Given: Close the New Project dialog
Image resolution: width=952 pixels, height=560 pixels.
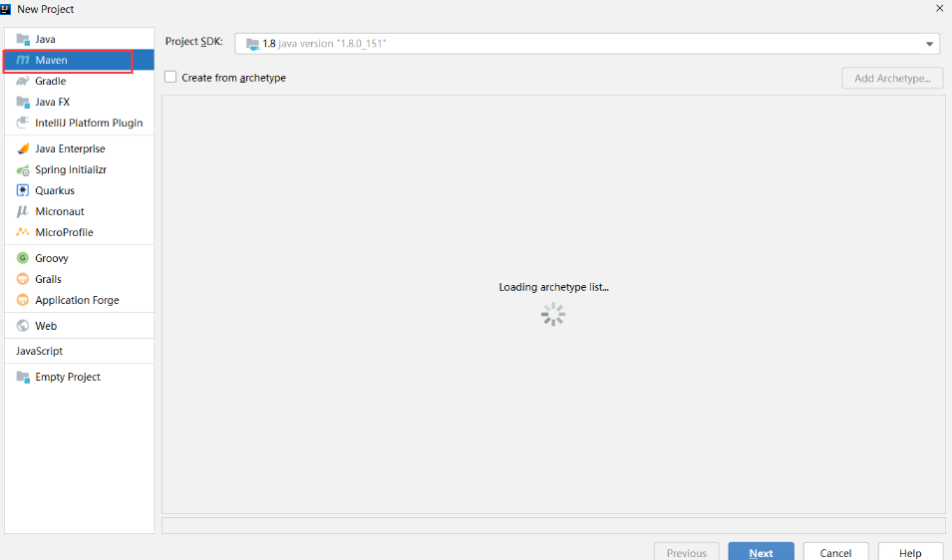Looking at the screenshot, I should (939, 9).
